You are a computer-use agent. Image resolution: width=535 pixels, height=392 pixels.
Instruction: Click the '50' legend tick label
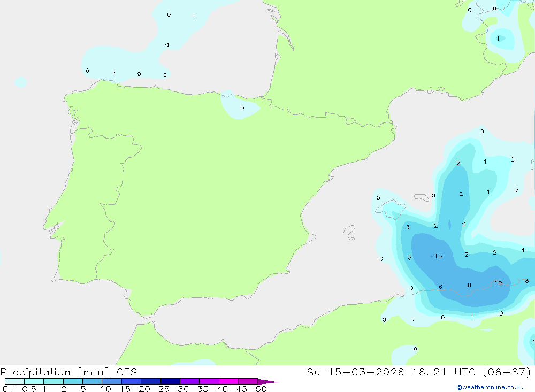(x=261, y=389)
